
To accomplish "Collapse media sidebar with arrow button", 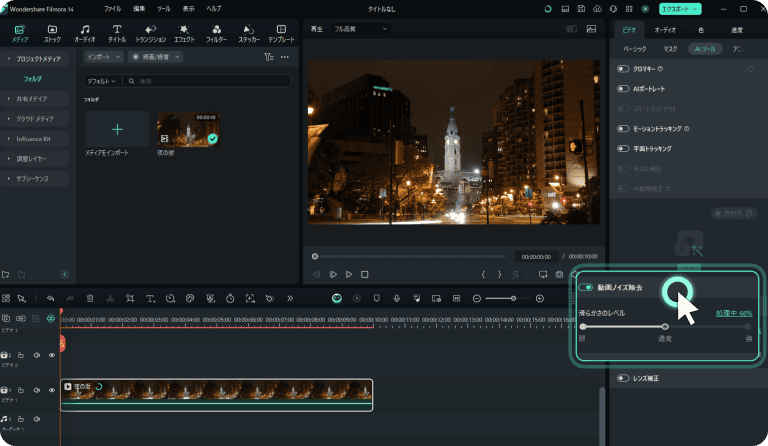I will (65, 274).
